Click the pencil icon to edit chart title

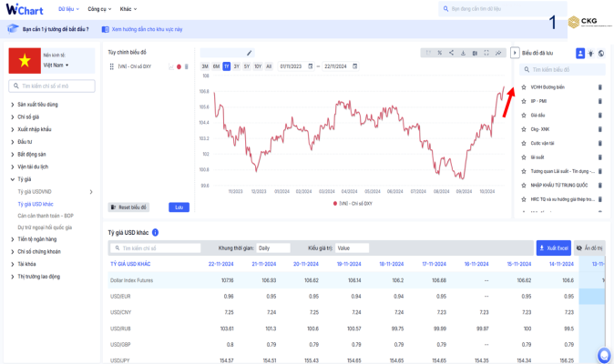click(x=250, y=53)
